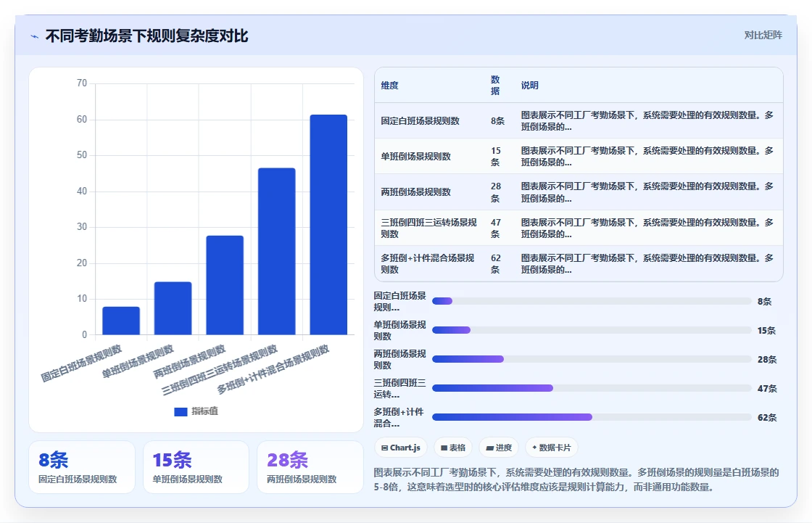
Task: Open the 8条 固定白班场景规则数 card
Action: click(82, 467)
